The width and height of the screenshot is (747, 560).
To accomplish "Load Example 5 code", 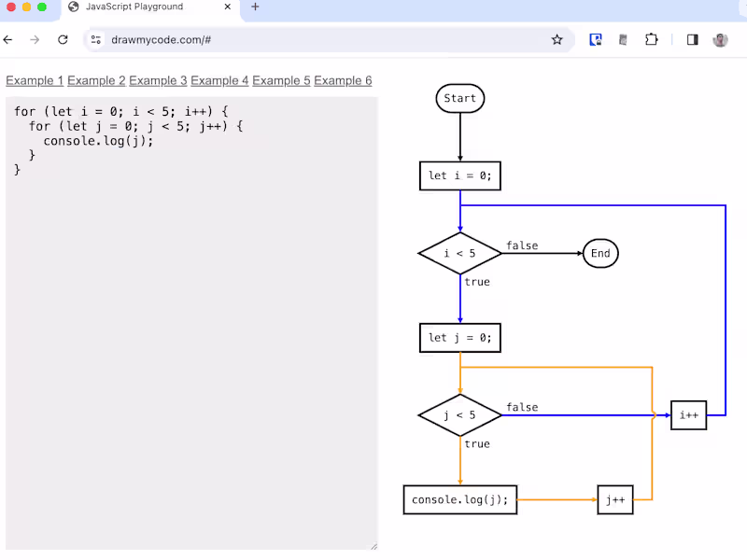I will [281, 80].
